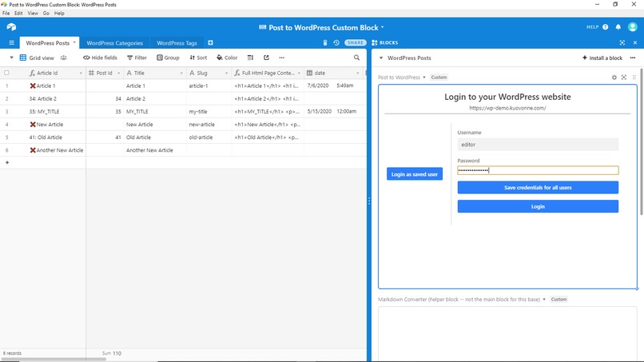Open the Grid view switcher

tap(37, 58)
